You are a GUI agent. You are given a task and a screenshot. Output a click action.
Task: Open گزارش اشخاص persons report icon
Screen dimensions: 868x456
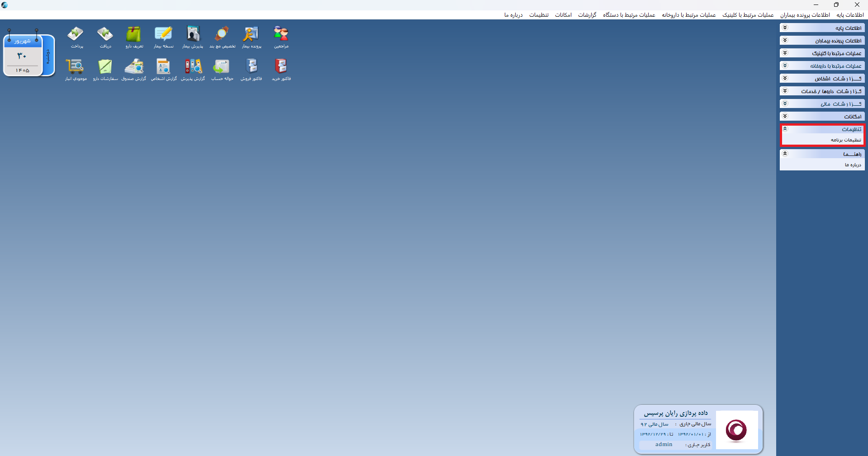click(x=163, y=69)
